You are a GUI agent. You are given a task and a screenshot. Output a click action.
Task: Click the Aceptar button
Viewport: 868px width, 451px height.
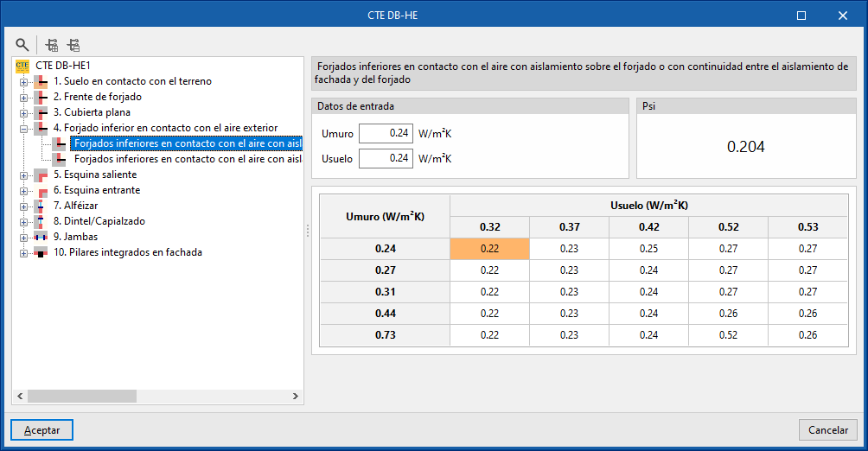(x=41, y=430)
